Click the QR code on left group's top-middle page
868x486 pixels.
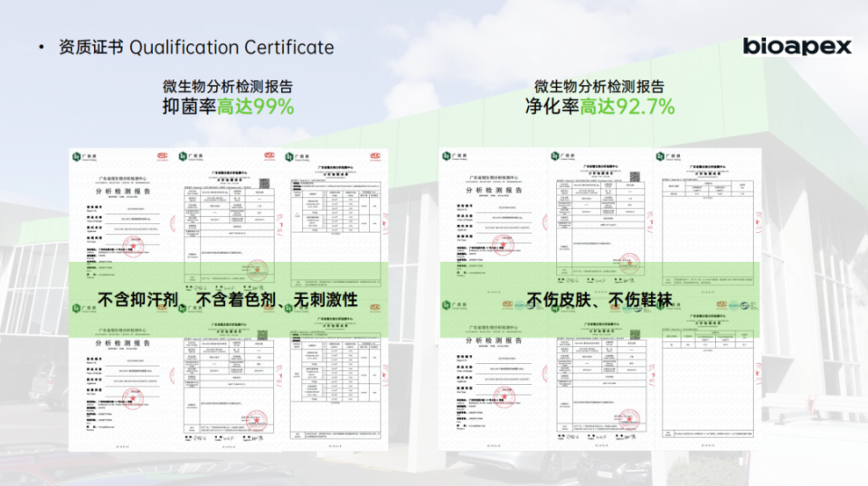[265, 183]
